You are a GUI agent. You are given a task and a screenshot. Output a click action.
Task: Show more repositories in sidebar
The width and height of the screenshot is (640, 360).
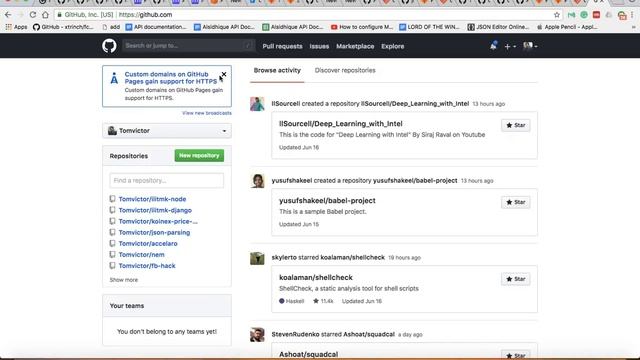[x=124, y=280]
